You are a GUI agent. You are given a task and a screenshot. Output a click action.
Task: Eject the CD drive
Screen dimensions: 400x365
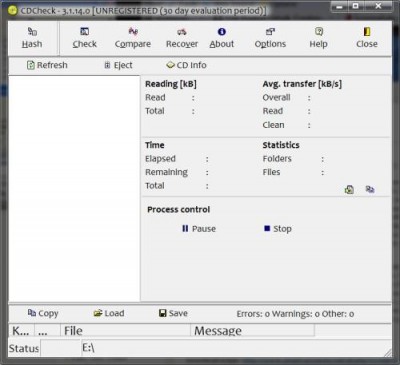coord(118,65)
